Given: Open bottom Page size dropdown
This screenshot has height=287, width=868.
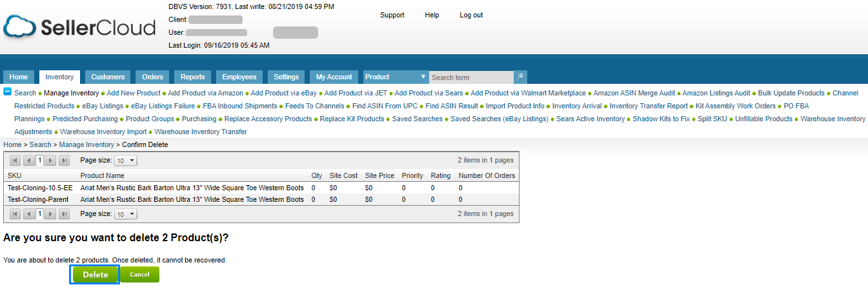Looking at the screenshot, I should tap(126, 213).
